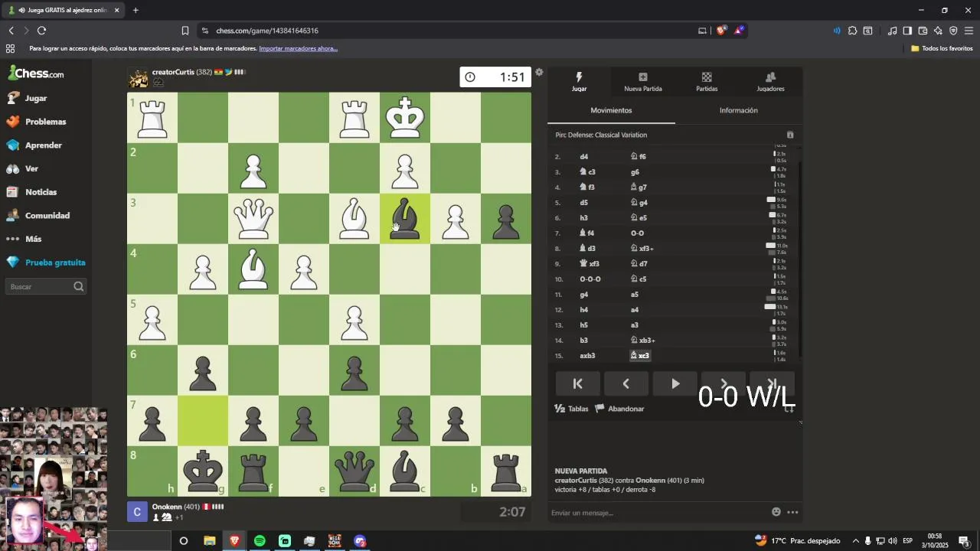
Task: Open the volume icon in system tray
Action: tap(893, 541)
